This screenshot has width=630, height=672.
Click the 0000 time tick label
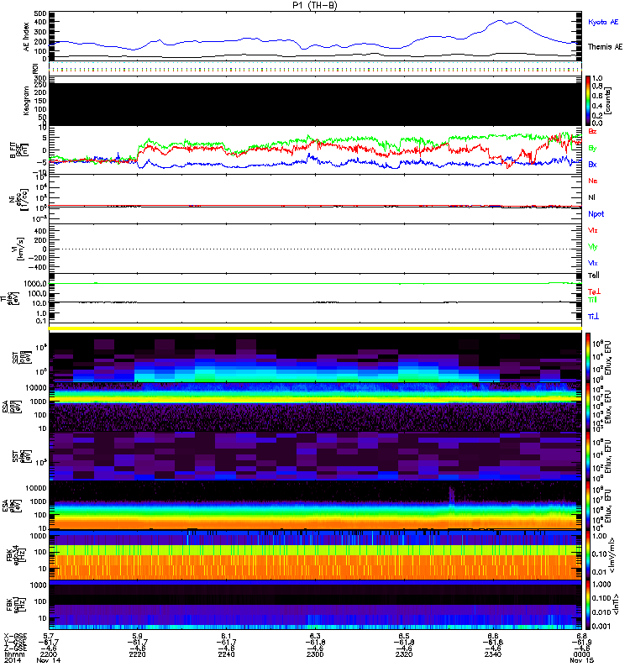tap(581, 654)
